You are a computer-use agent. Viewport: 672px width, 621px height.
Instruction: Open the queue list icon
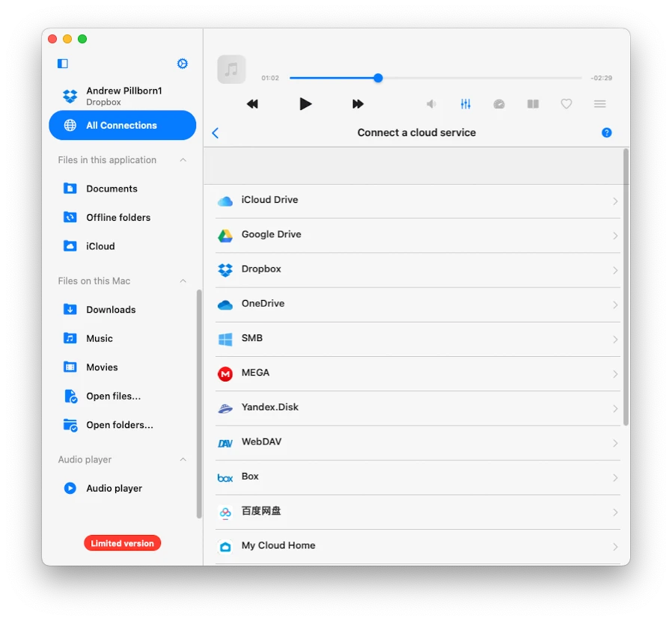(599, 104)
